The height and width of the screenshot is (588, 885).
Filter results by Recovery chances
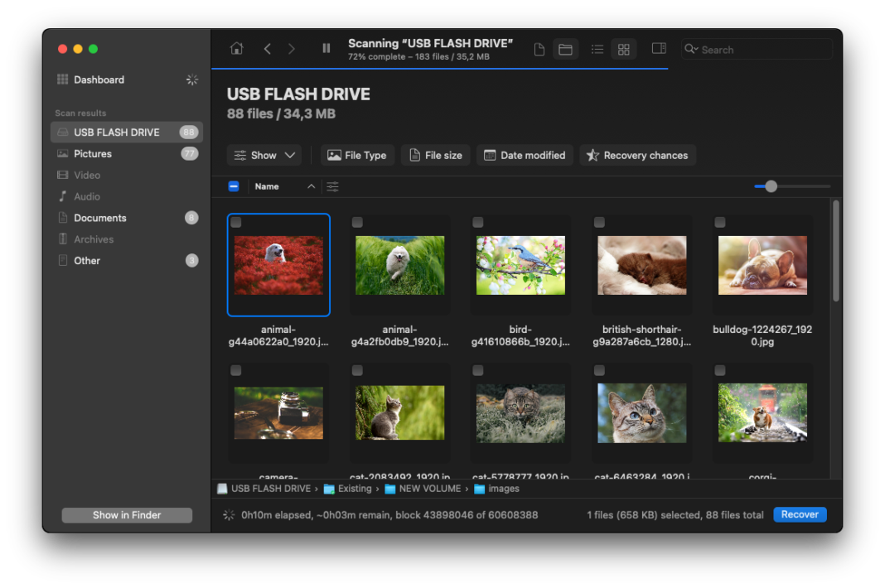(637, 155)
